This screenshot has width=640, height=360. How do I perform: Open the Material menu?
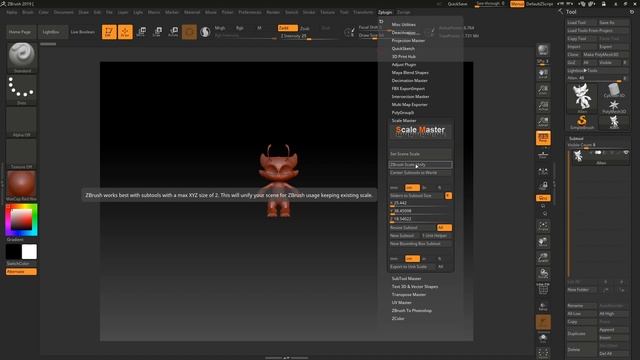192,12
